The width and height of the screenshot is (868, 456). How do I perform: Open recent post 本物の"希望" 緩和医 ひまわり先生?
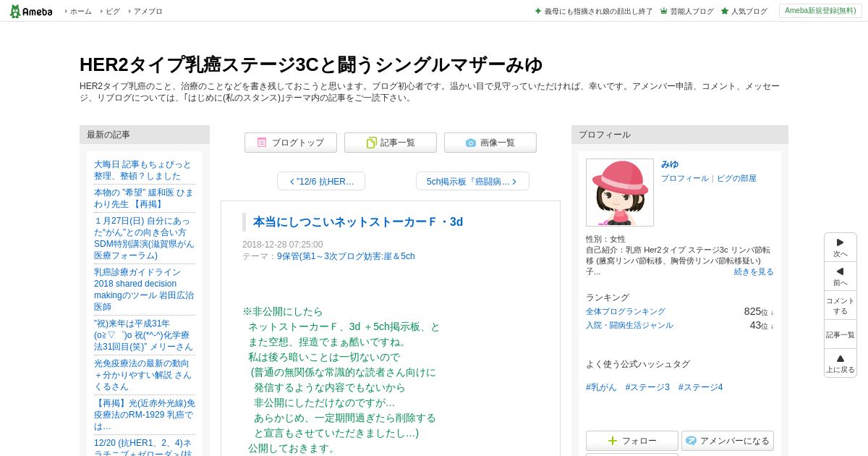coord(144,198)
